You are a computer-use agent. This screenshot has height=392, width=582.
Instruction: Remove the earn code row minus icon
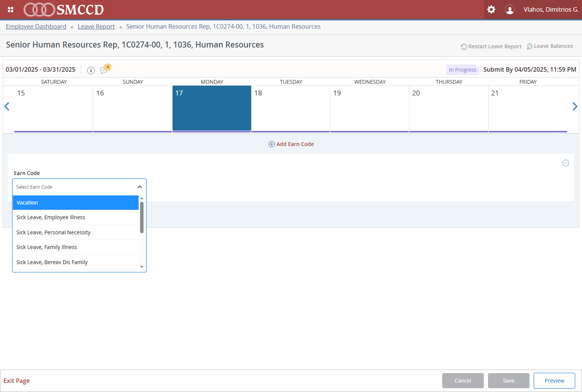(x=565, y=163)
